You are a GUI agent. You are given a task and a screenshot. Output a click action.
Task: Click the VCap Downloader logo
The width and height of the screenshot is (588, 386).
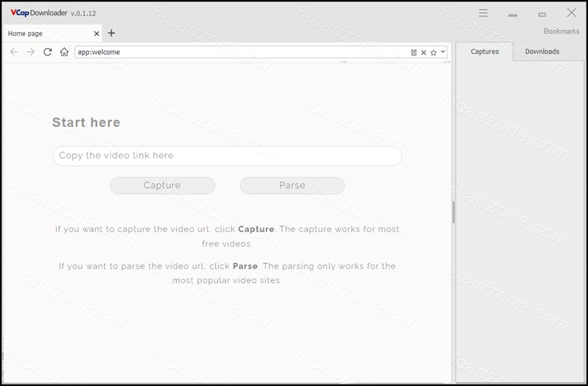click(x=38, y=13)
